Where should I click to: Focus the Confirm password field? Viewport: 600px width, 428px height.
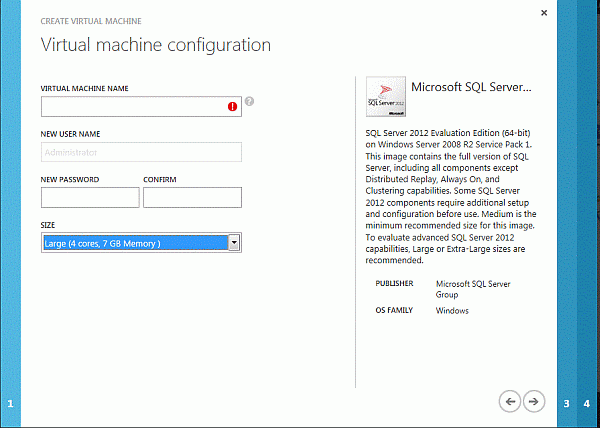click(x=192, y=197)
